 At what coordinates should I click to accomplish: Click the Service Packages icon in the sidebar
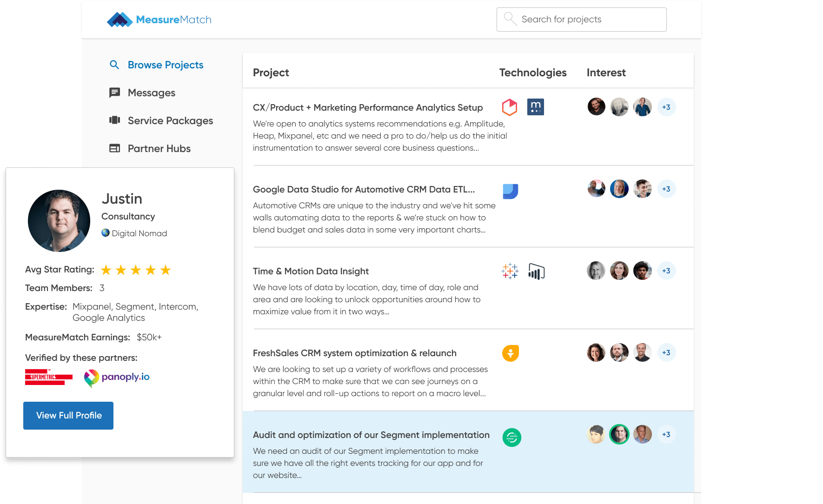pyautogui.click(x=114, y=120)
